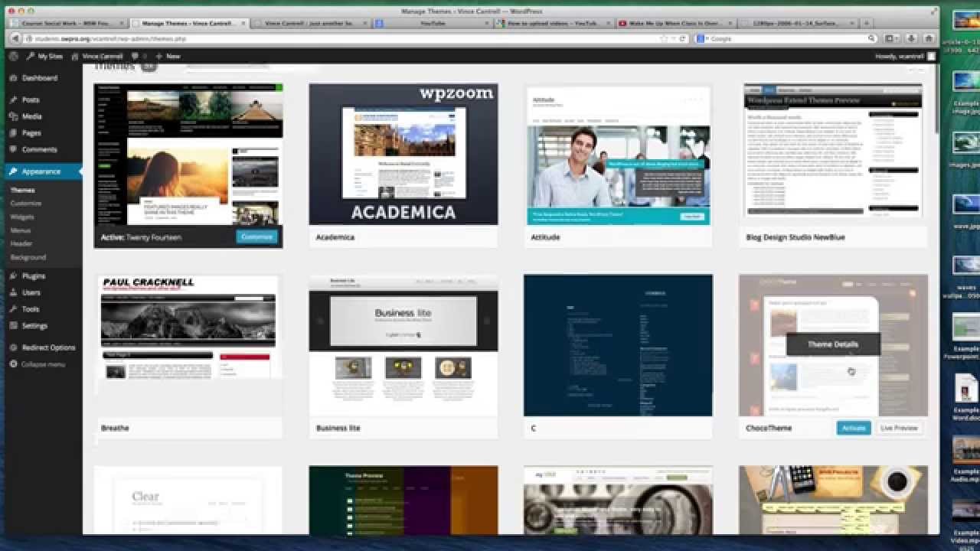Click the New button in admin bar
The image size is (980, 551).
pos(168,56)
